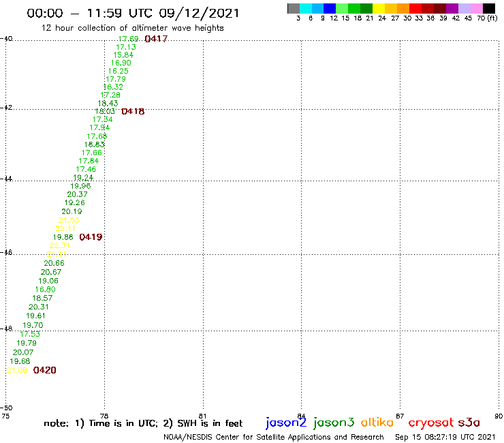Click the gray swatch in the color scale
Screen dimensions: 504x443
point(294,8)
